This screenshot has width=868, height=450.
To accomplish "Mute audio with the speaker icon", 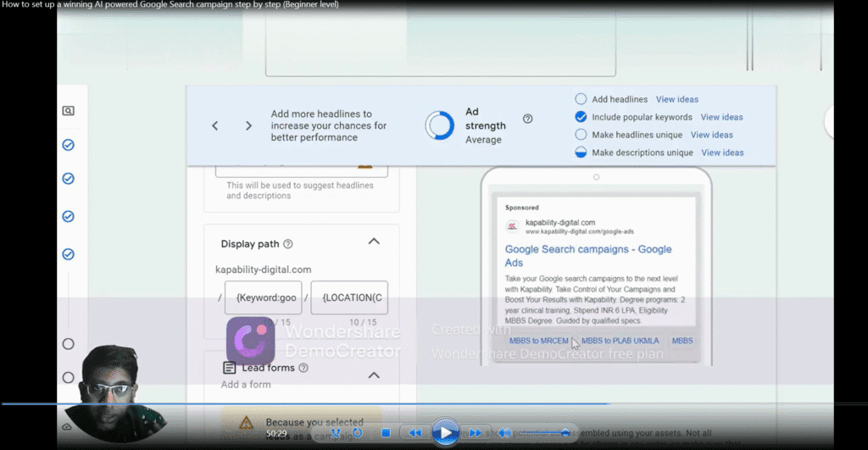I will point(504,433).
